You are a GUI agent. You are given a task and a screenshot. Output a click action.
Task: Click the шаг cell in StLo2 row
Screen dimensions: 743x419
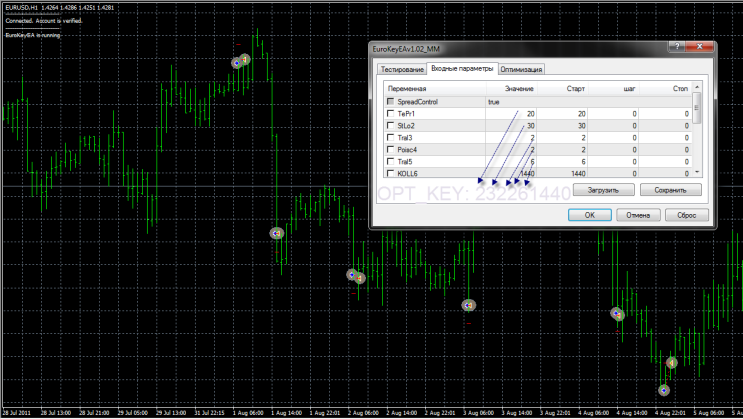pos(614,126)
